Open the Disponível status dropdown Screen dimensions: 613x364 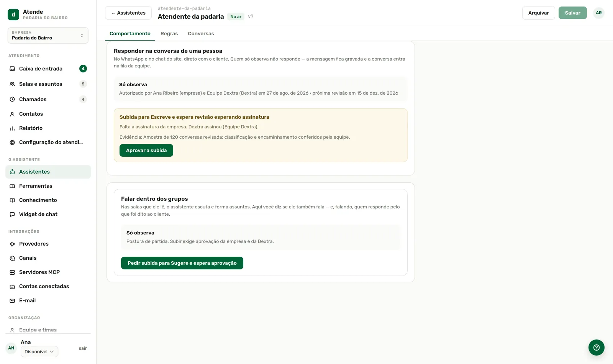[x=39, y=351]
